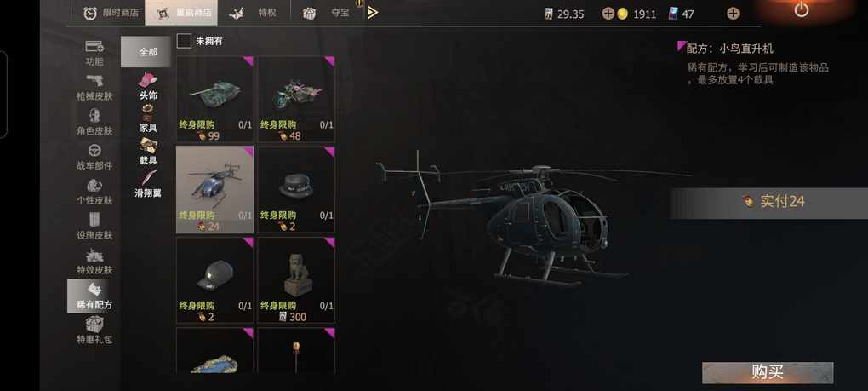Filter by 载具 vehicle icon

point(148,145)
